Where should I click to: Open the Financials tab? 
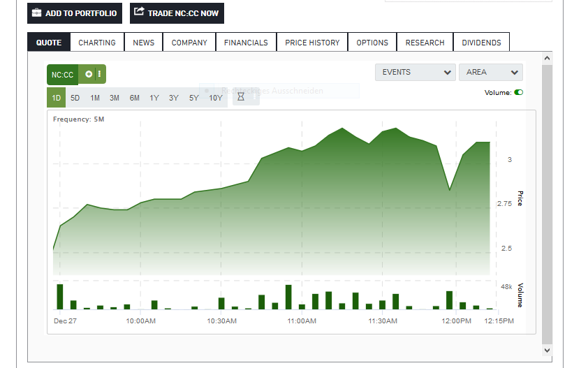pyautogui.click(x=246, y=43)
